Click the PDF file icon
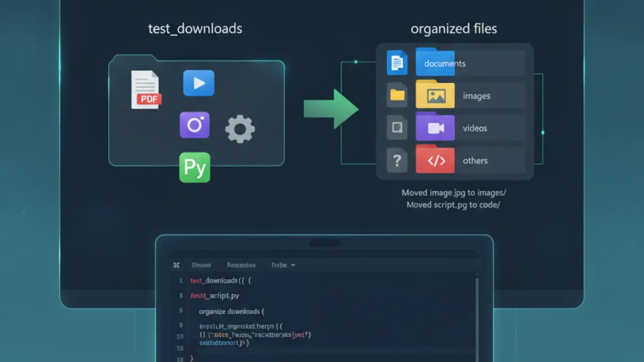 pyautogui.click(x=146, y=89)
